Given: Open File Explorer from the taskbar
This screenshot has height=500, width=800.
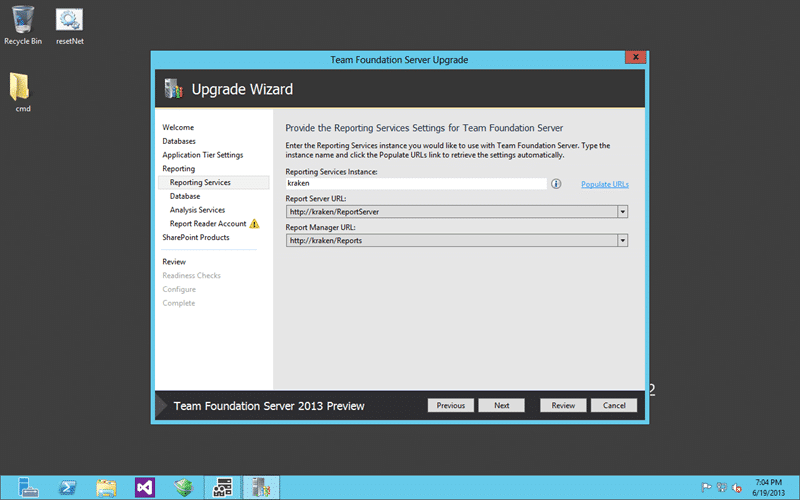Looking at the screenshot, I should 106,488.
